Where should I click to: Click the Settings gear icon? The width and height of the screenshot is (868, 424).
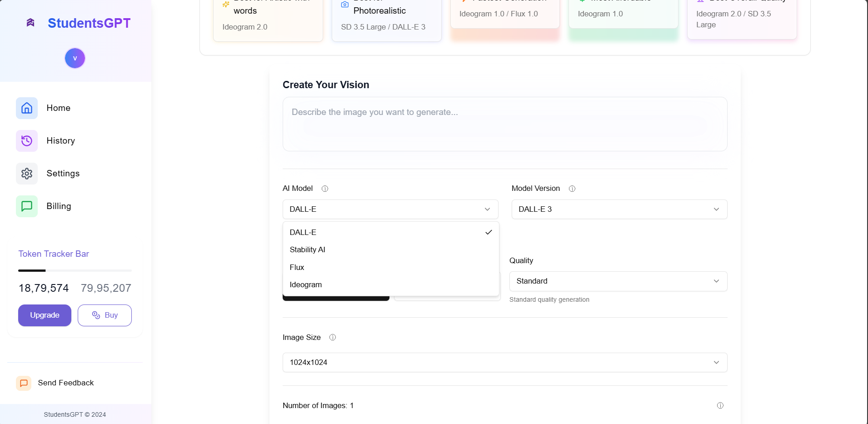(27, 174)
